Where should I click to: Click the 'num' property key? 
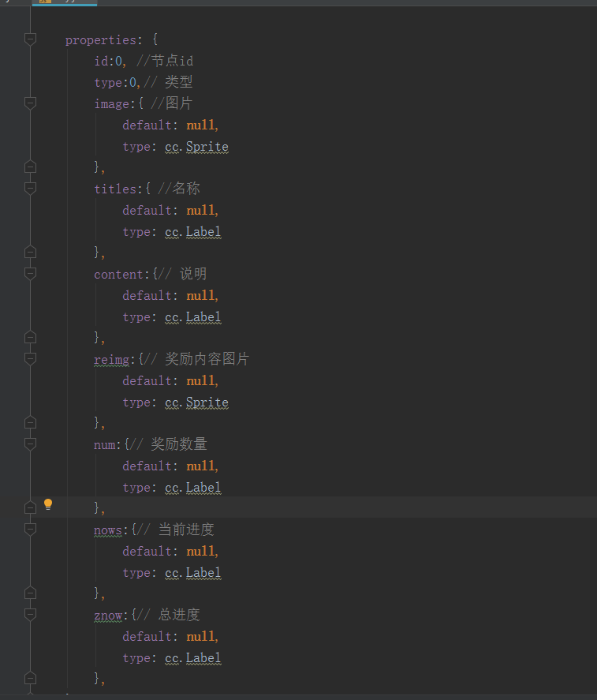coord(104,445)
